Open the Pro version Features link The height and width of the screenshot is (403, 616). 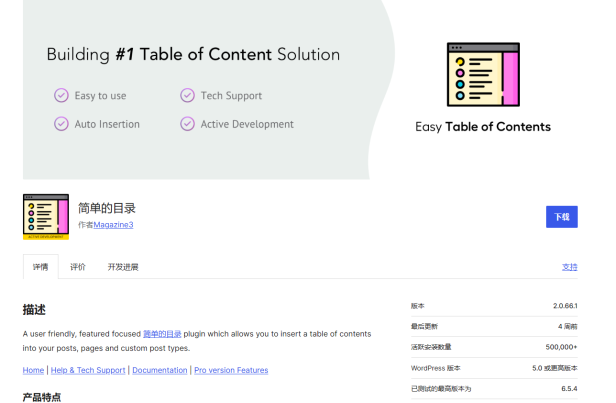pyautogui.click(x=231, y=370)
